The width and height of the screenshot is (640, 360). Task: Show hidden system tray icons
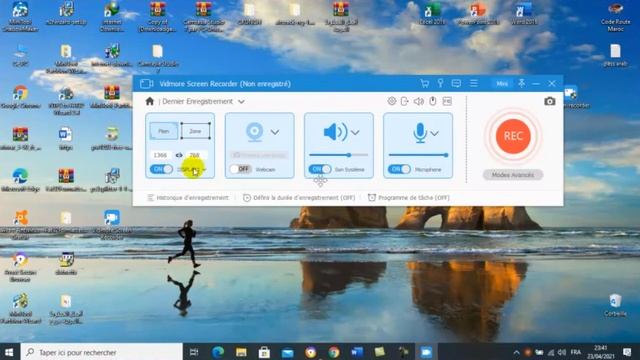click(516, 352)
